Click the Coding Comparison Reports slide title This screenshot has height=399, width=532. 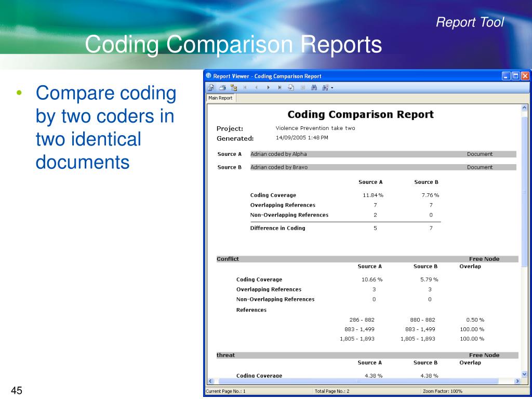tap(233, 44)
